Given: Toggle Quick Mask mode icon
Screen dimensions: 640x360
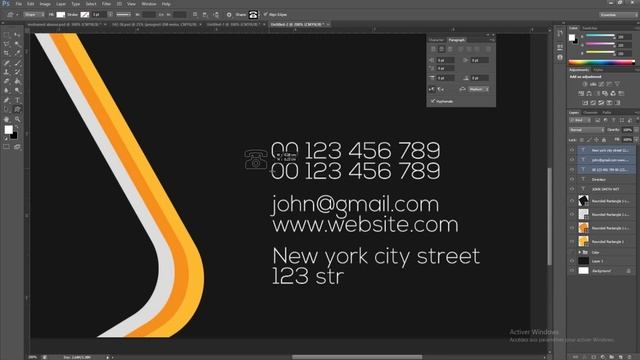Looking at the screenshot, I should (x=7, y=147).
